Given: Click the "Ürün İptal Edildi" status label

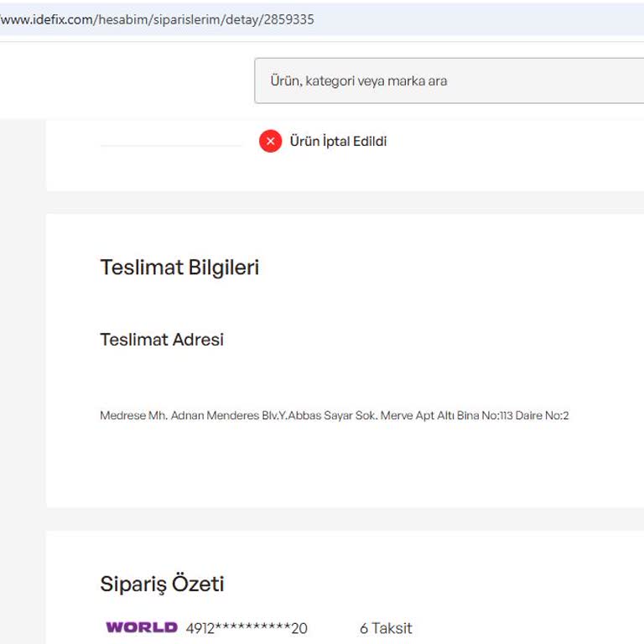Looking at the screenshot, I should point(338,142).
